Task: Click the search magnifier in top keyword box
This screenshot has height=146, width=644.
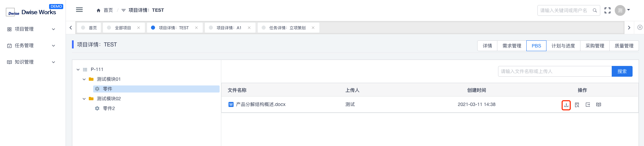Action: (x=595, y=10)
